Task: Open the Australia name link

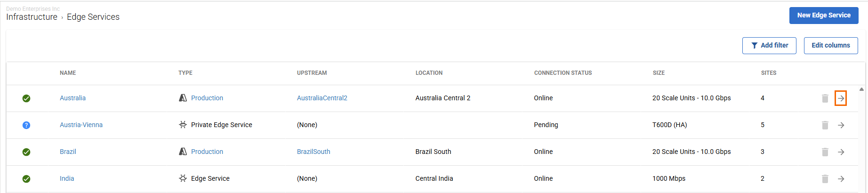Action: pyautogui.click(x=72, y=98)
